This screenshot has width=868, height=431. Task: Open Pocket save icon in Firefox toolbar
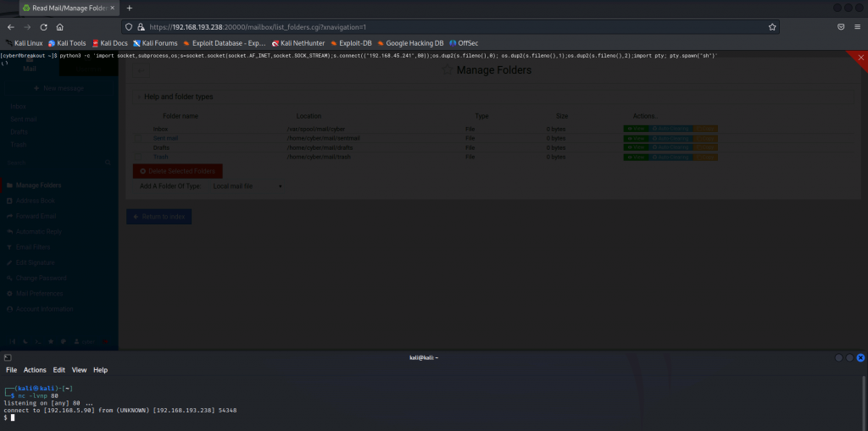[x=840, y=26]
